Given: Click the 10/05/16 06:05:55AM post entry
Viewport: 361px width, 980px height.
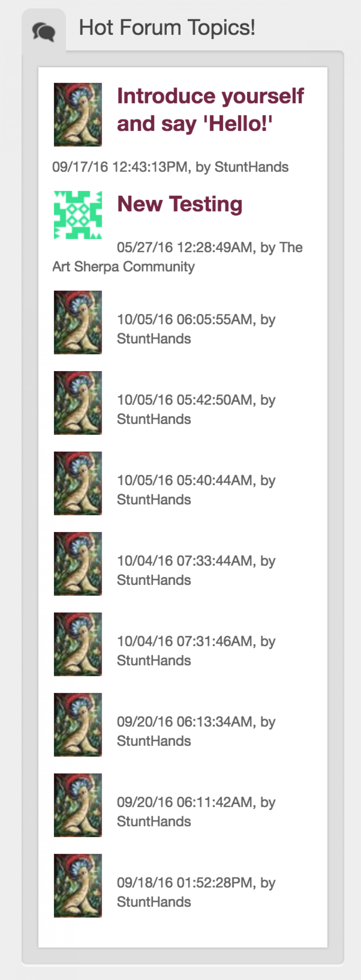Looking at the screenshot, I should pyautogui.click(x=196, y=329).
